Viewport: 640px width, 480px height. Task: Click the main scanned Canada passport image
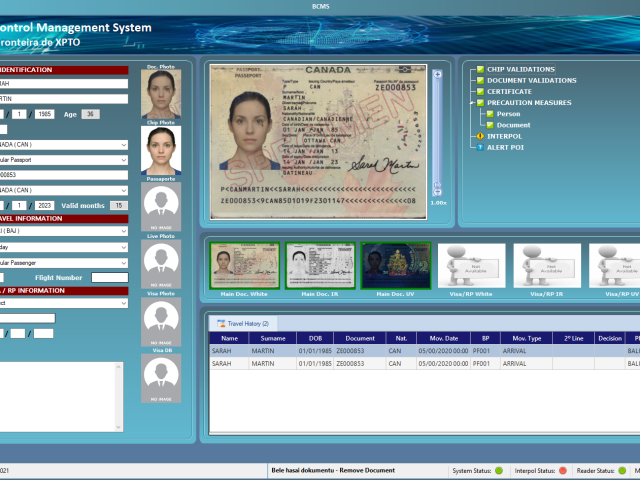pyautogui.click(x=318, y=142)
